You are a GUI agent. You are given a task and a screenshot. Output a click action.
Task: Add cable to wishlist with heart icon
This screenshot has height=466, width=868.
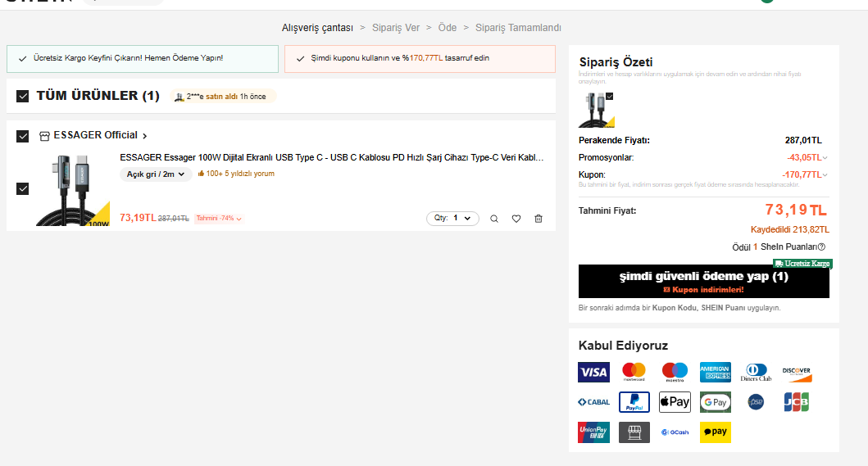click(516, 219)
